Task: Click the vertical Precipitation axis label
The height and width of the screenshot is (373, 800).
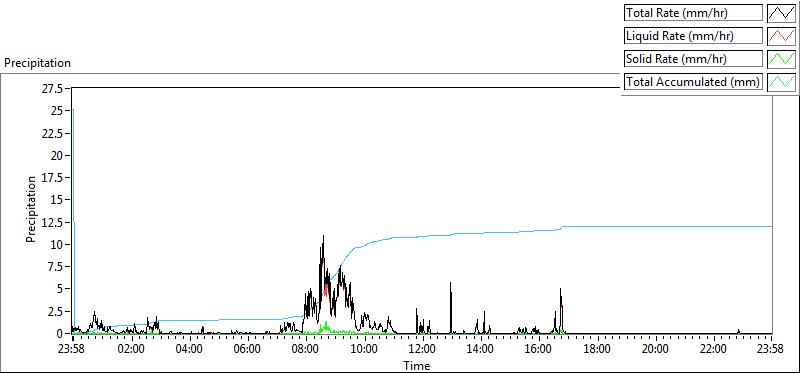Action: click(31, 209)
